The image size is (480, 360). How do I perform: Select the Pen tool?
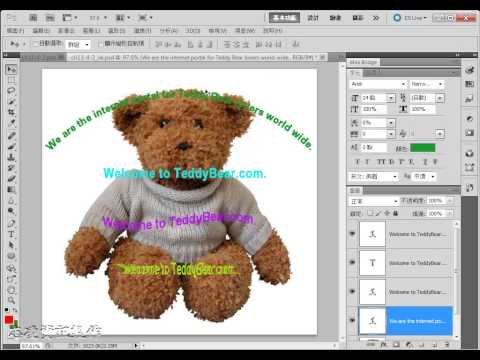coord(11,223)
